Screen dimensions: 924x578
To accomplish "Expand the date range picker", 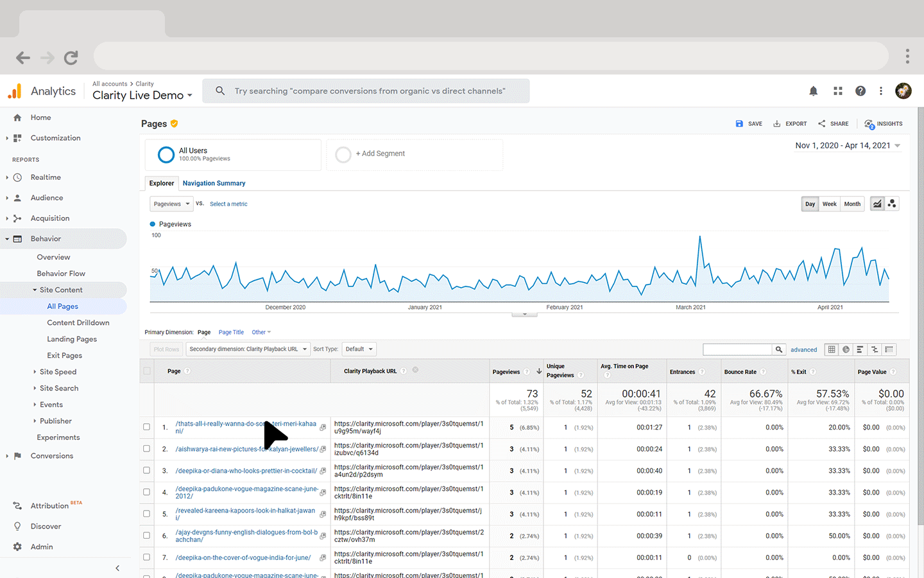I will pos(847,146).
